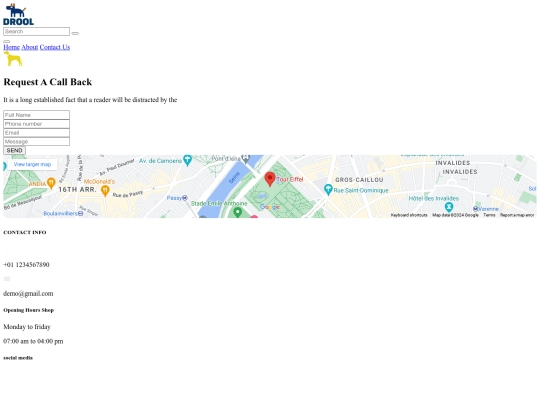Open the Home nav link
Image resolution: width=540 pixels, height=405 pixels.
pos(11,47)
